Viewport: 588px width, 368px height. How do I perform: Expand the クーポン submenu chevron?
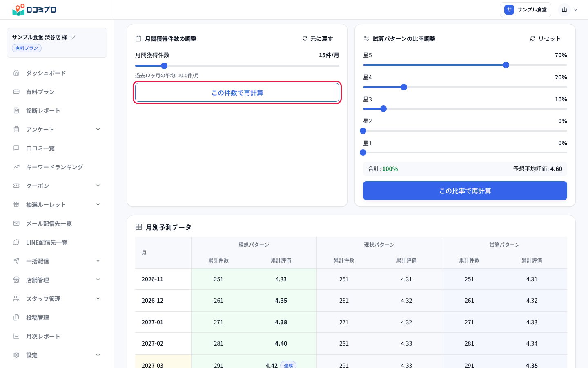click(x=98, y=186)
